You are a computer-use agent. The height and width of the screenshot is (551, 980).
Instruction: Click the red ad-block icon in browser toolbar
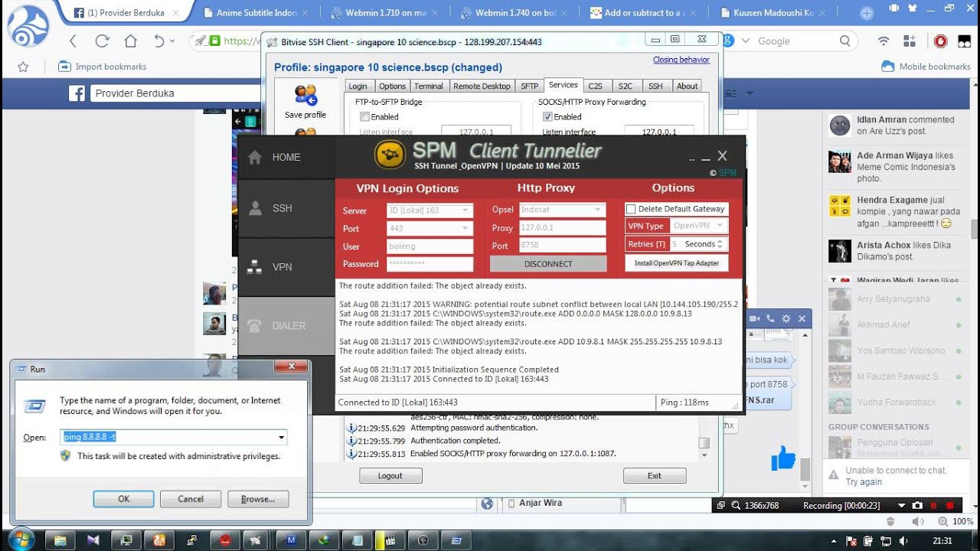tap(940, 41)
